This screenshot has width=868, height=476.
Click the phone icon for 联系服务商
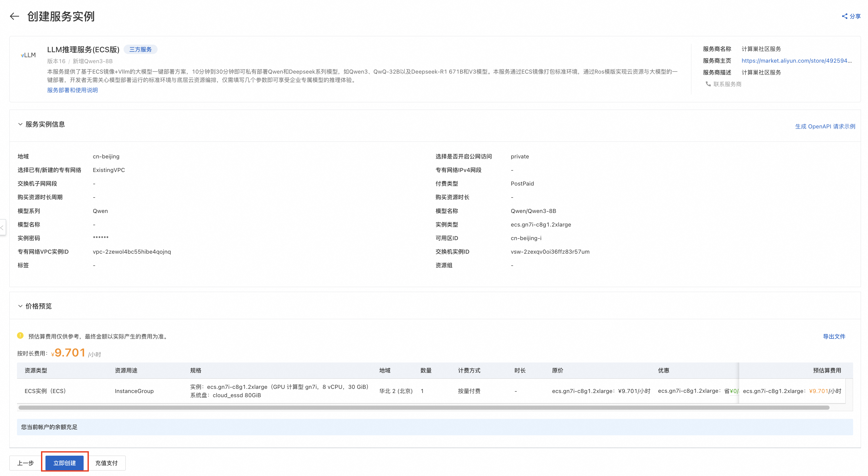pos(708,84)
